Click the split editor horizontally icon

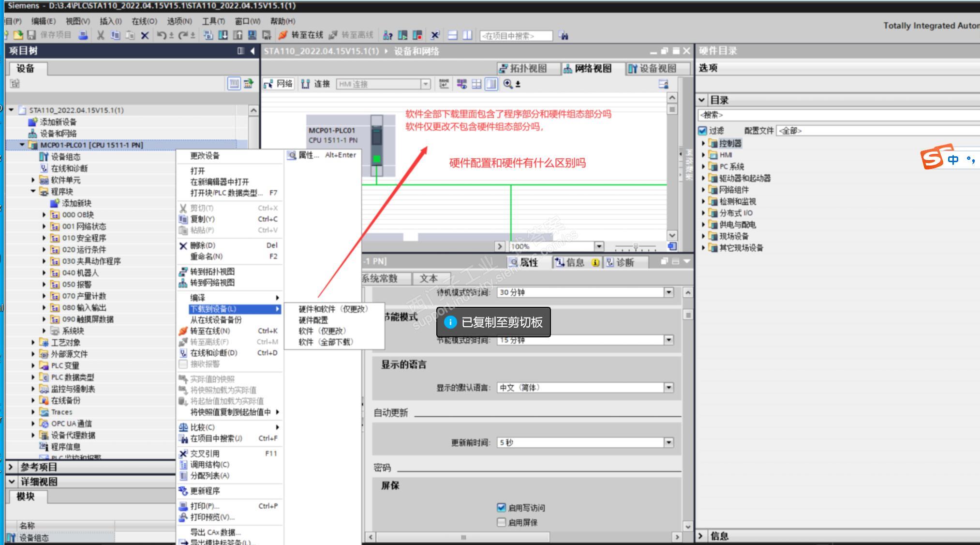point(452,35)
